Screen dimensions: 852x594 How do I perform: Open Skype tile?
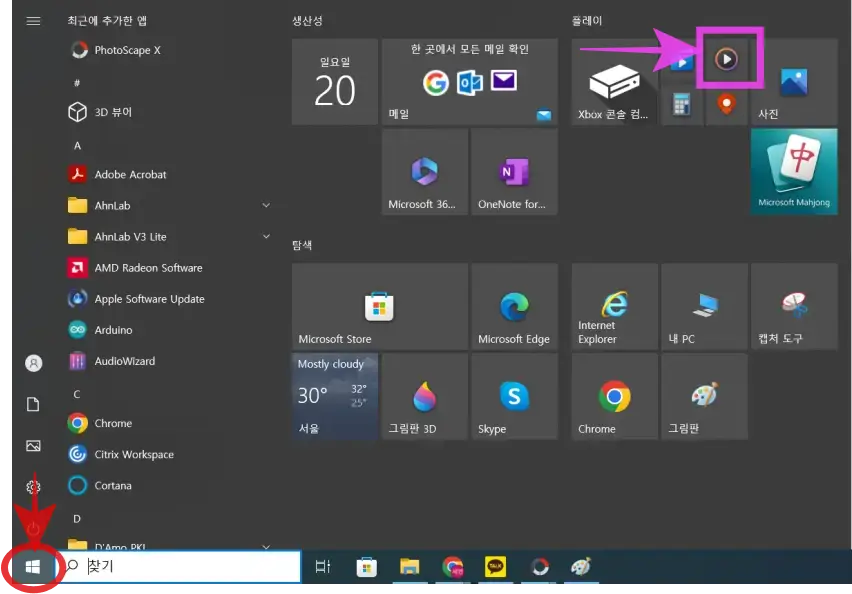[514, 396]
